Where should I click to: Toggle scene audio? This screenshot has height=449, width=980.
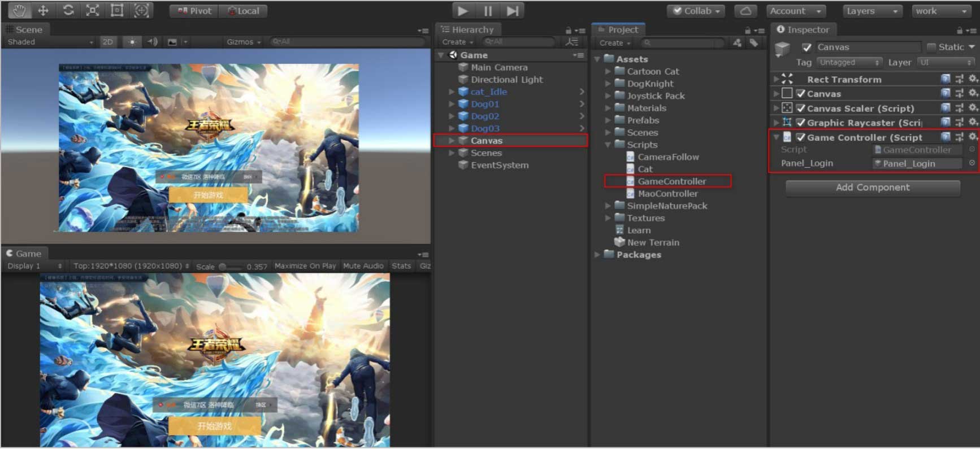coord(152,42)
